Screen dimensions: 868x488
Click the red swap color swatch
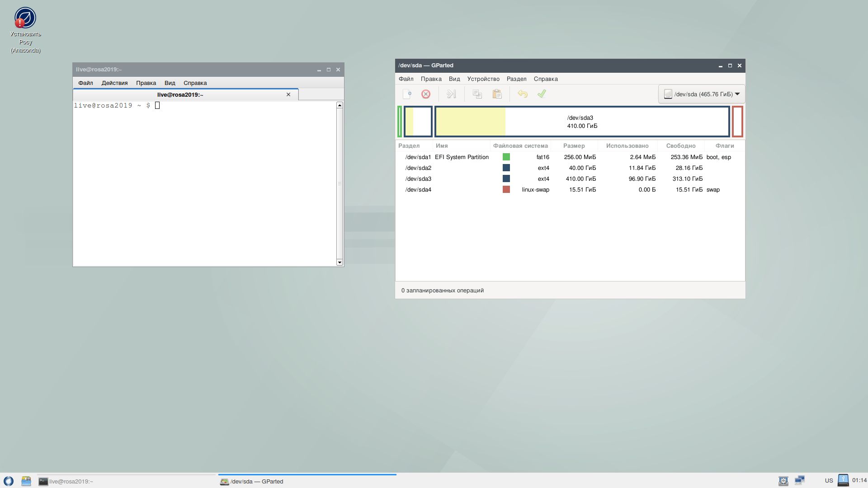(x=506, y=189)
